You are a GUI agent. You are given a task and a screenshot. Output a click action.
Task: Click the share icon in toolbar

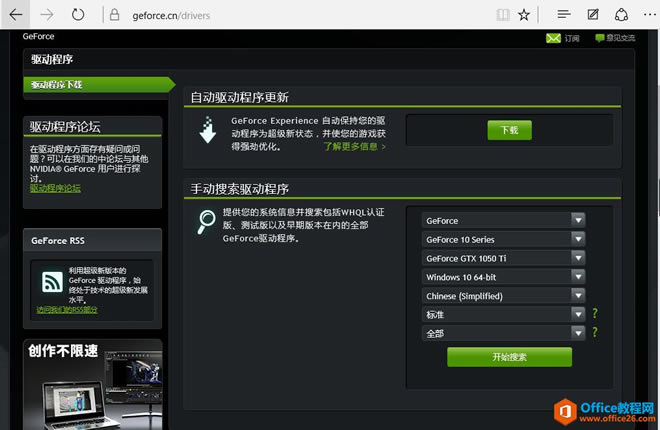(x=621, y=15)
